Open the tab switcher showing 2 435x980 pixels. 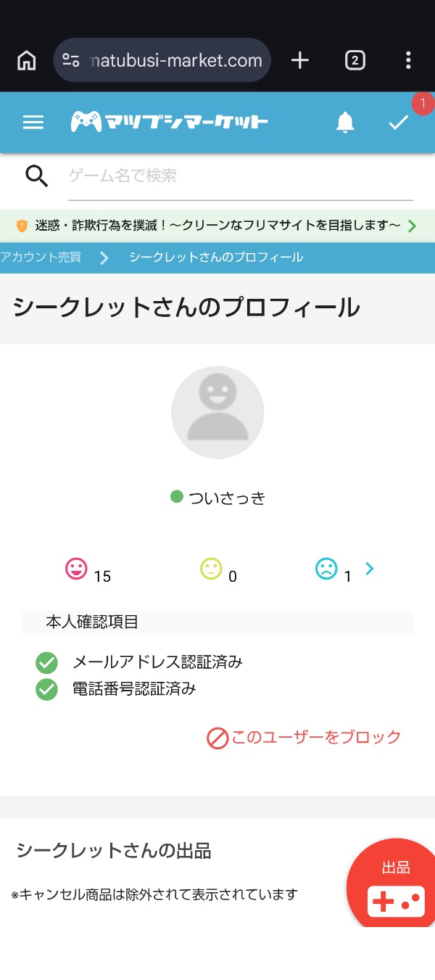(355, 60)
